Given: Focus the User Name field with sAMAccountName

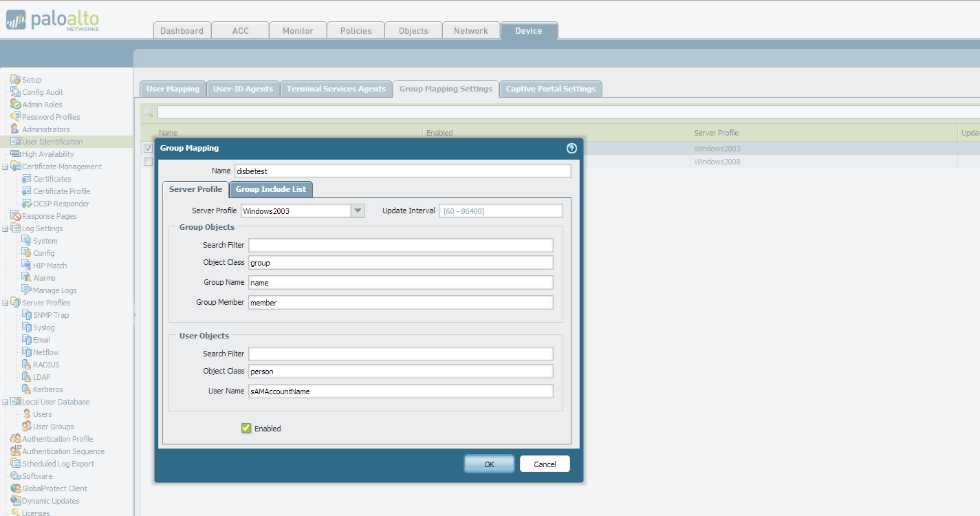Looking at the screenshot, I should point(401,391).
